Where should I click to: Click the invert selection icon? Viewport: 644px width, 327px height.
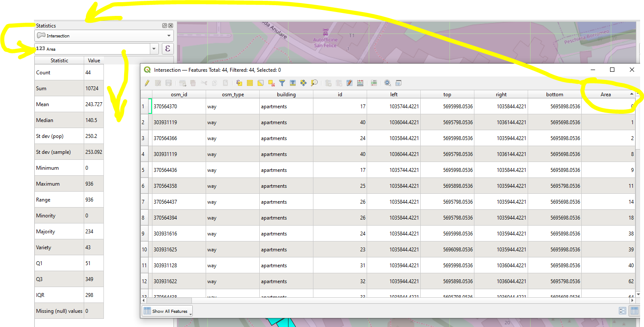[261, 83]
